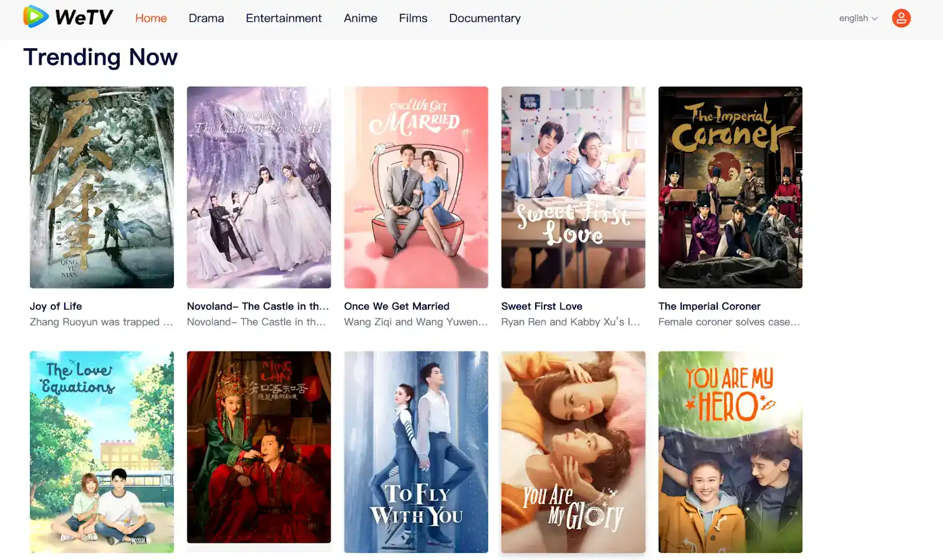943x560 pixels.
Task: Select the Ming Lan red wedding poster
Action: 259,448
